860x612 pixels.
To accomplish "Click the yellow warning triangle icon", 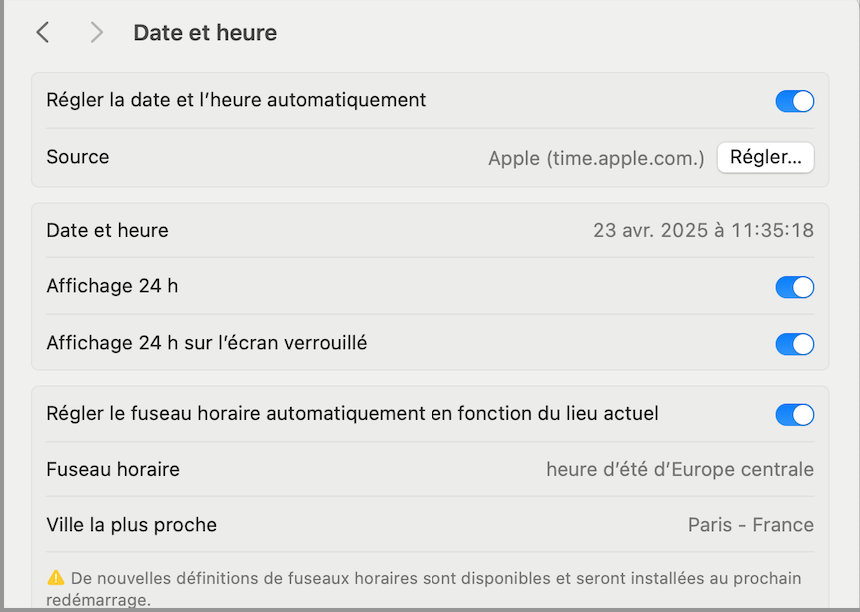I will (x=56, y=578).
